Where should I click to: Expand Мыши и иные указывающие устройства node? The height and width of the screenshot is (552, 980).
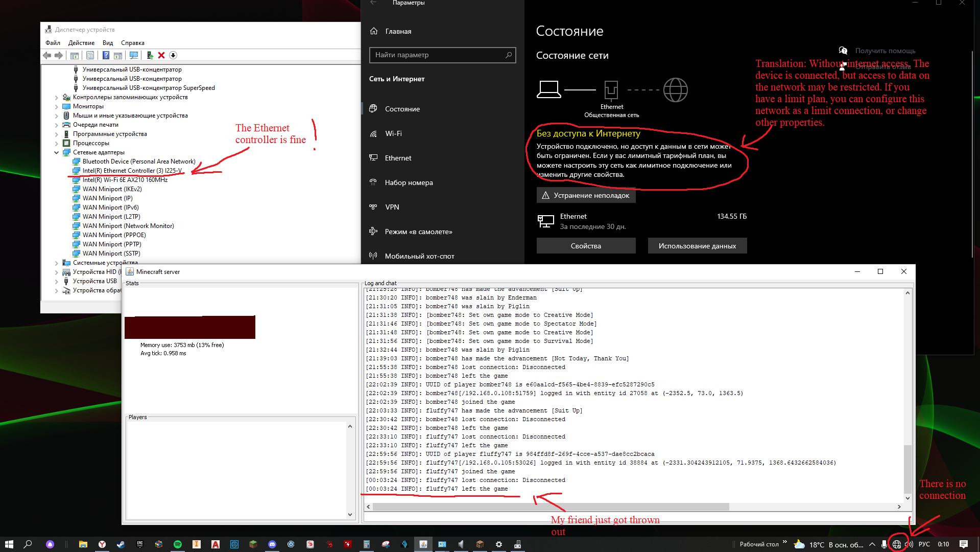tap(56, 116)
